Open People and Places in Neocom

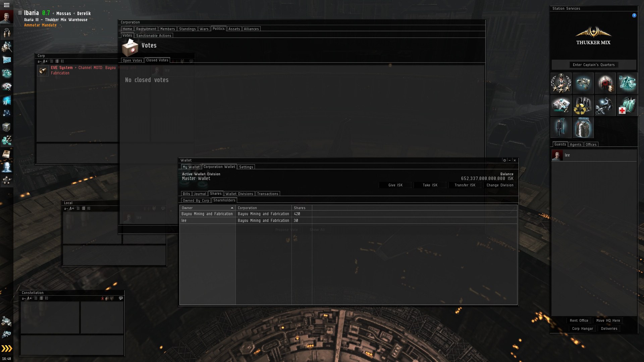(x=7, y=47)
